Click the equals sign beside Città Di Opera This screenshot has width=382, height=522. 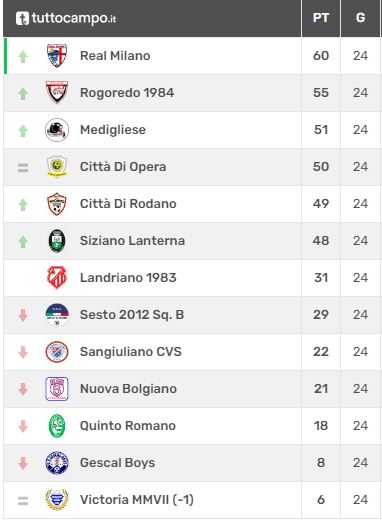pyautogui.click(x=23, y=168)
